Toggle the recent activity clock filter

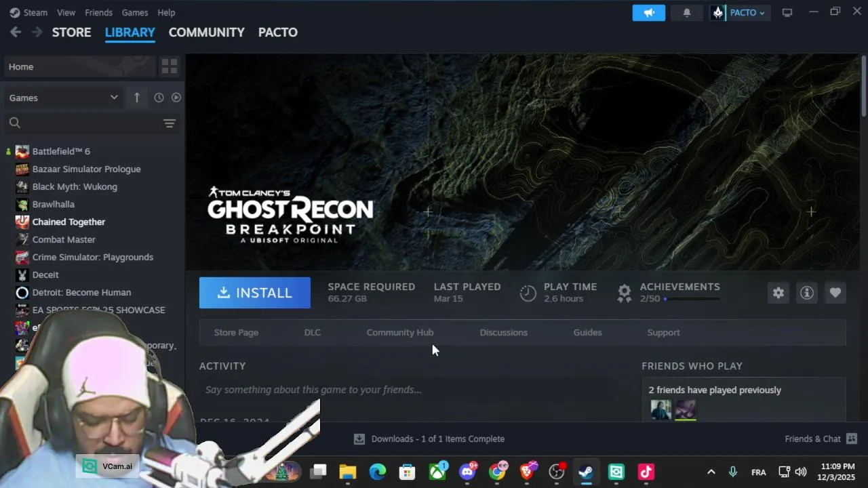point(159,98)
